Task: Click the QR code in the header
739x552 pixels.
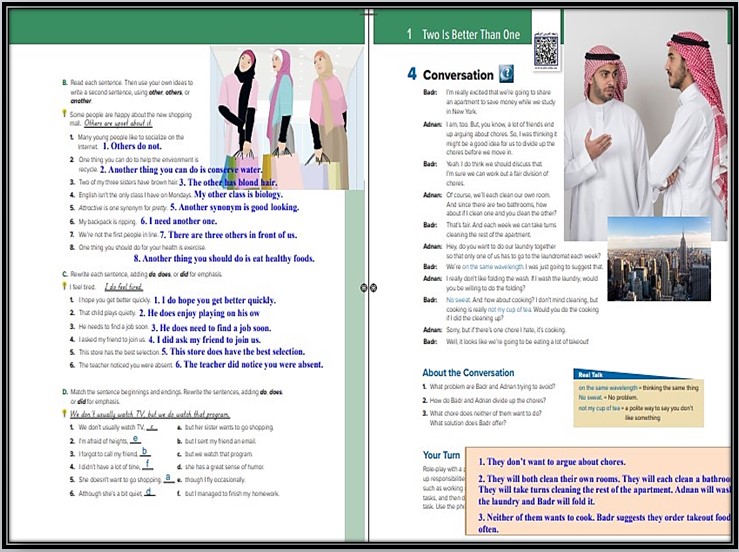Action: point(546,51)
